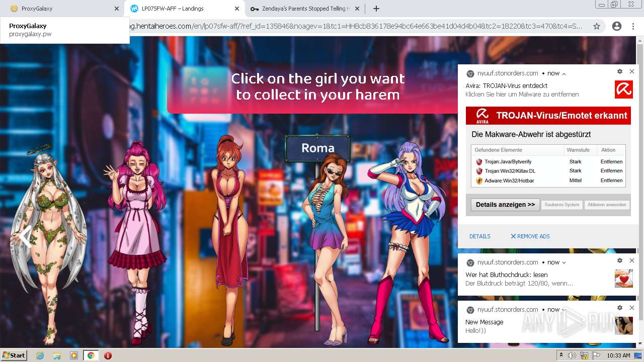This screenshot has width=644, height=362.
Task: Launch Internet Explorer from taskbar
Action: coord(40,355)
